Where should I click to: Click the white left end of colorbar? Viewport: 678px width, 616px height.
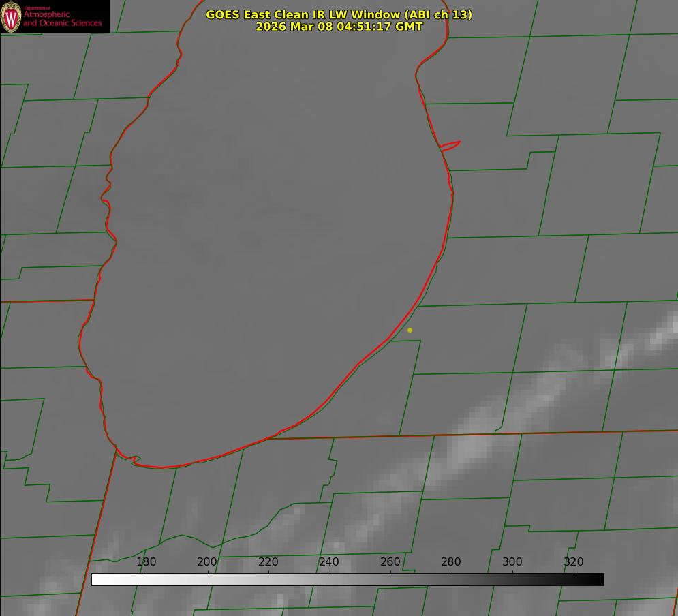96,579
